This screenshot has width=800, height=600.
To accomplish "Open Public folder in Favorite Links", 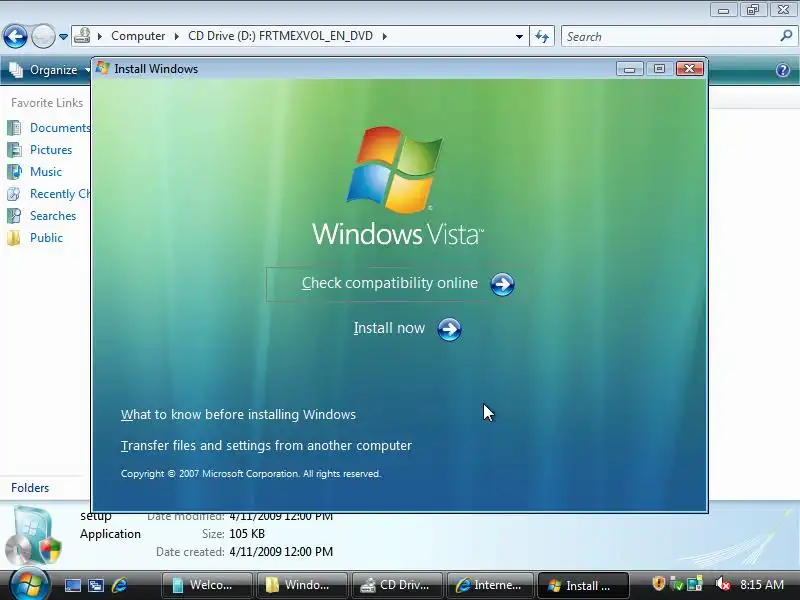I will 46,238.
